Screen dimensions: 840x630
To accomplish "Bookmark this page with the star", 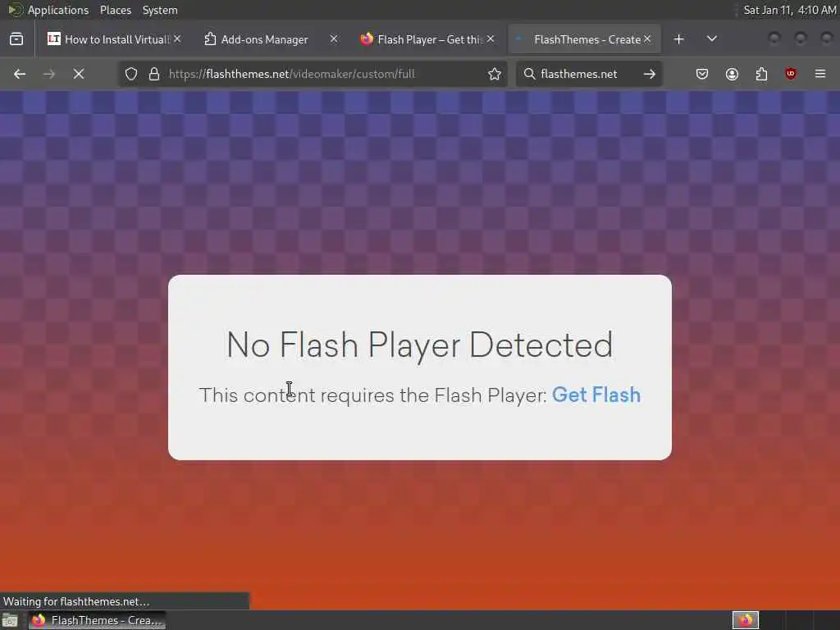I will pos(495,74).
